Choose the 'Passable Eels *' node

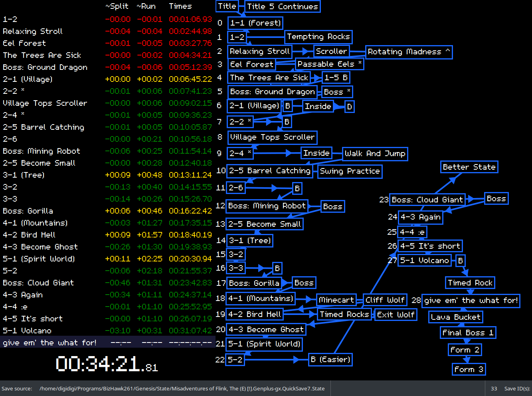tap(329, 64)
